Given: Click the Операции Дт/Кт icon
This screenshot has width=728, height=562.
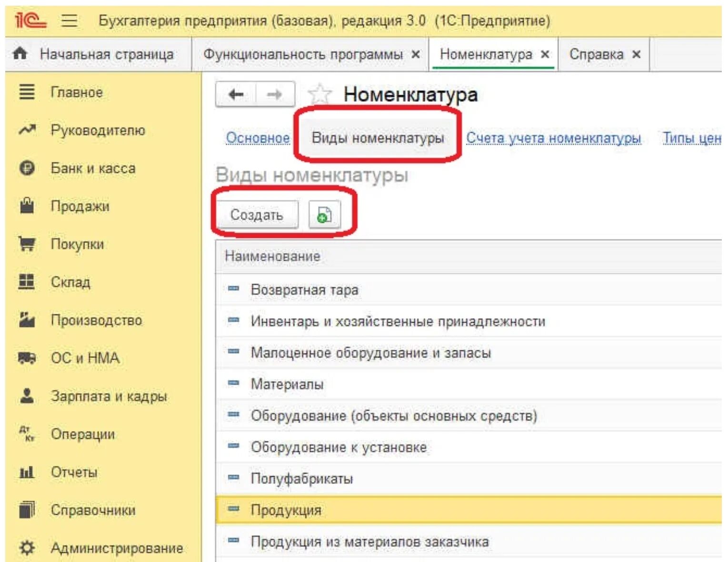Looking at the screenshot, I should pyautogui.click(x=27, y=434).
